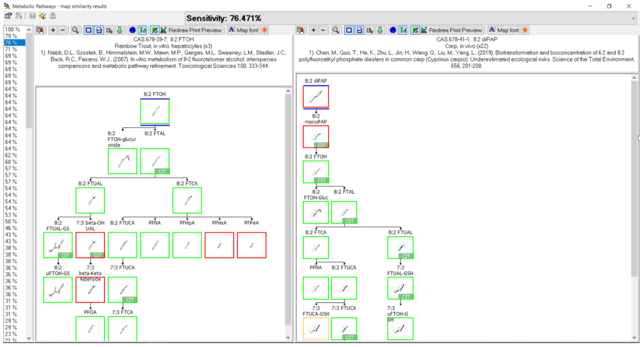Screen dimensions: 644x347
Task: Toggle the square frame display button, left toolbar
Action: 88,30
